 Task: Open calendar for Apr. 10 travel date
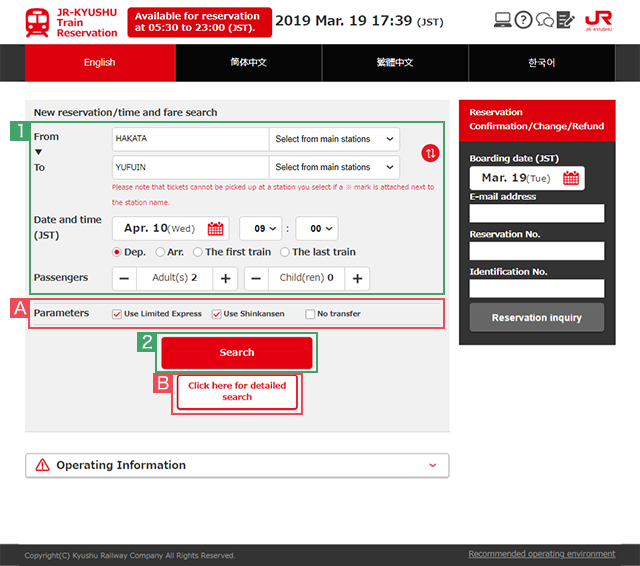coord(215,228)
